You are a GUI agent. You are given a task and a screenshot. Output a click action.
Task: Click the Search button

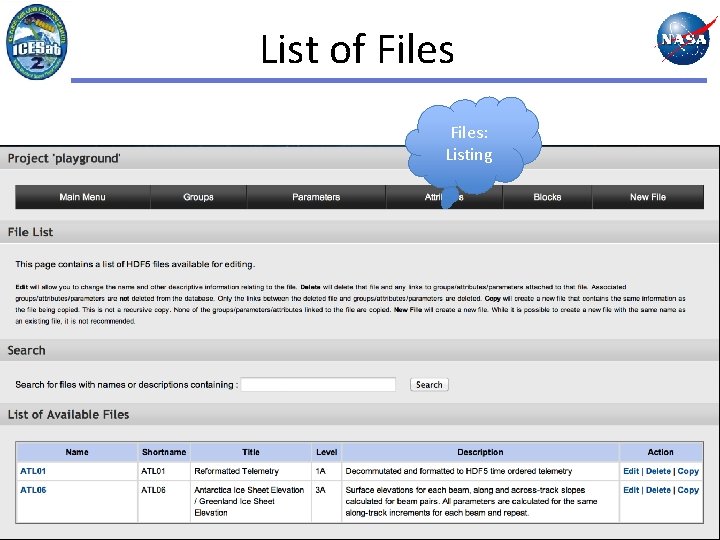[429, 384]
